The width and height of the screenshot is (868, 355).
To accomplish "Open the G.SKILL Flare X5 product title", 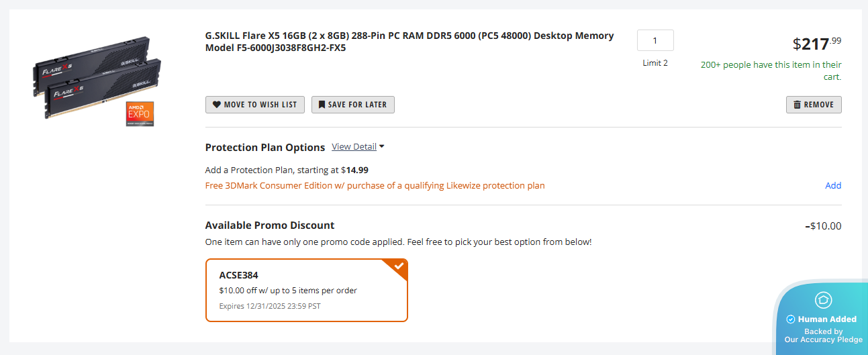I will pyautogui.click(x=409, y=42).
